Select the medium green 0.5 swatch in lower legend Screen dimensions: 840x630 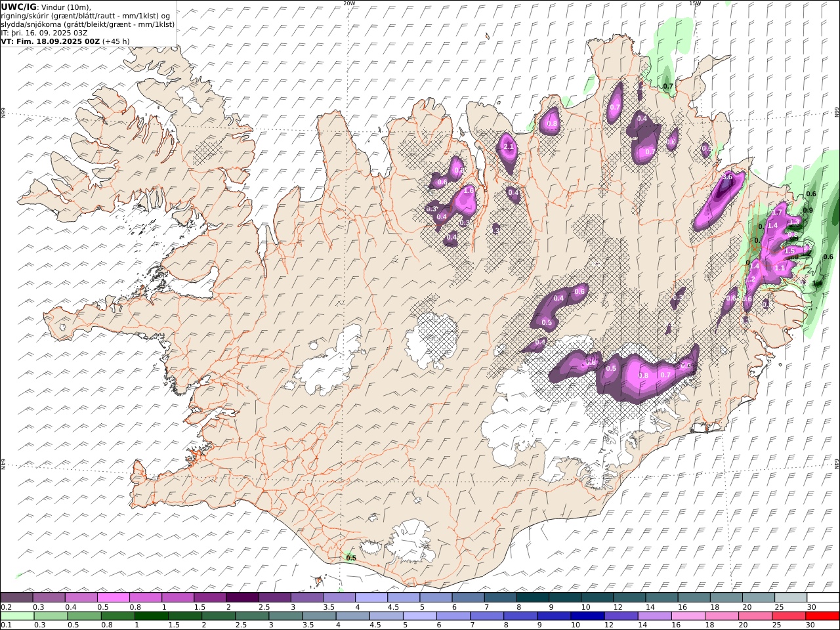click(84, 616)
